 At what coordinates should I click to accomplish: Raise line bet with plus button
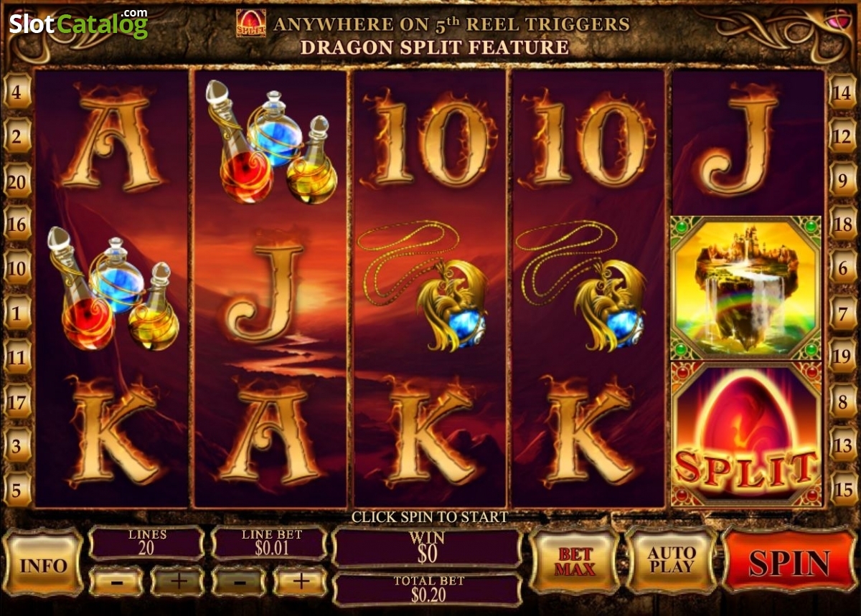click(x=301, y=582)
